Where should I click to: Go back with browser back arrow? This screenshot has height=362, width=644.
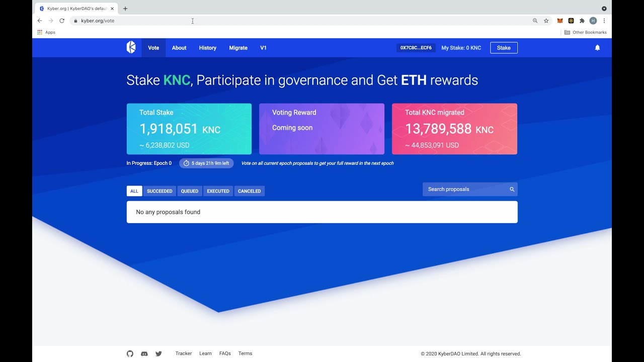point(40,21)
